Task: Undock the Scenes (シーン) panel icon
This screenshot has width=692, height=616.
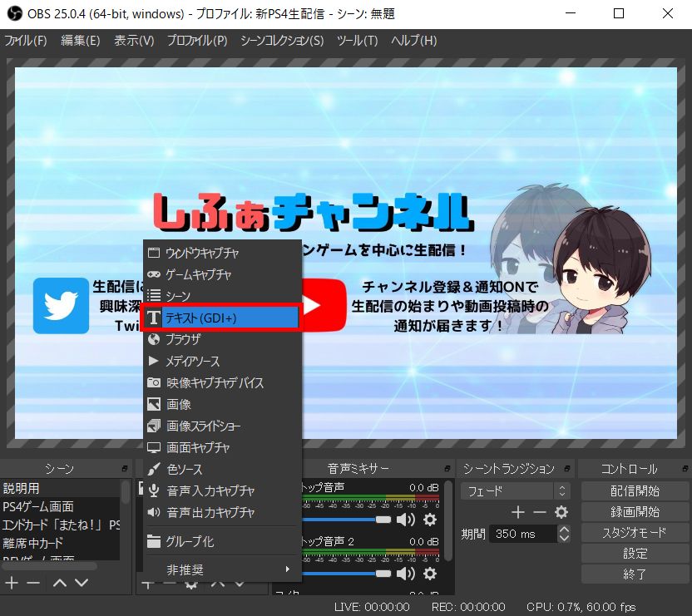Action: [125, 468]
